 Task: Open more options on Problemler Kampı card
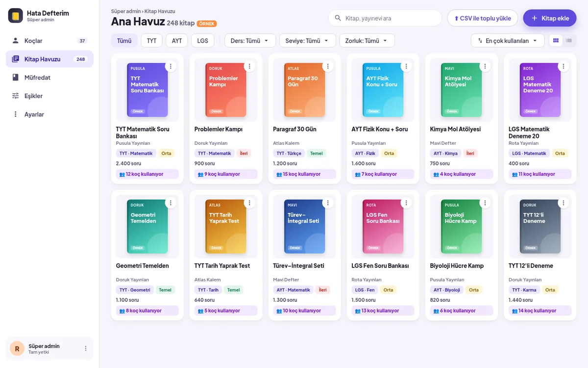click(x=249, y=66)
